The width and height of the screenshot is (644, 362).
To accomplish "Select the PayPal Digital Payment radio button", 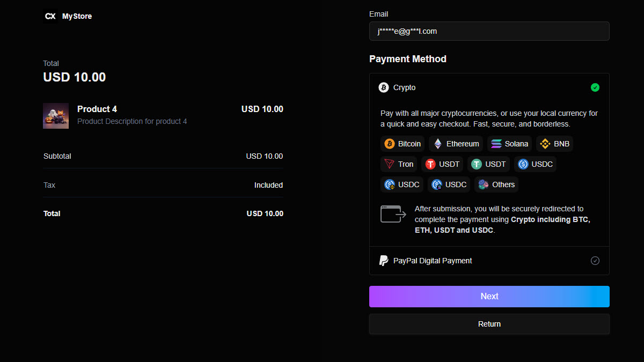I will (595, 261).
